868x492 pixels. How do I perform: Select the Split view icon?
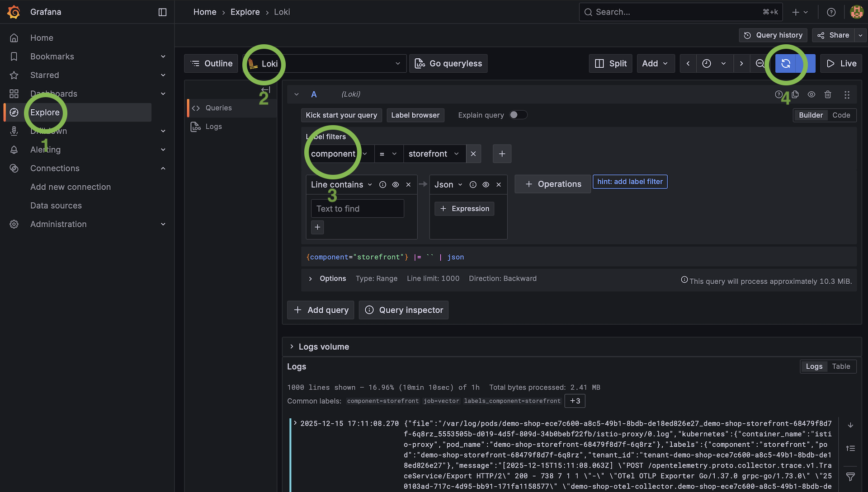[x=610, y=63]
